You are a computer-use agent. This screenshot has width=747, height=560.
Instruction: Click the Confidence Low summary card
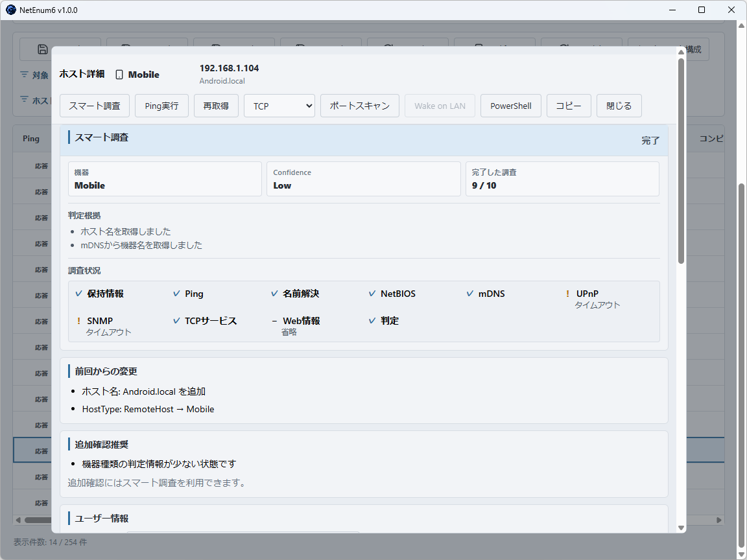364,179
